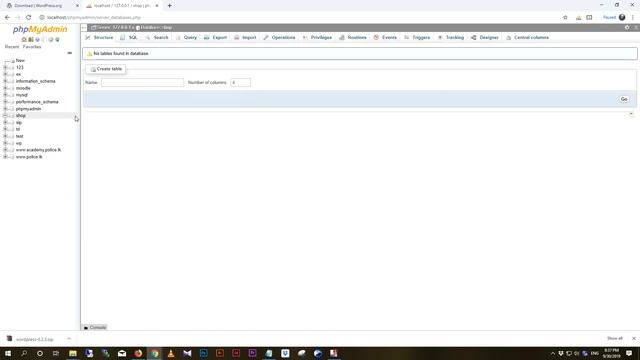Select the www.academy.police.lk database

coord(38,150)
